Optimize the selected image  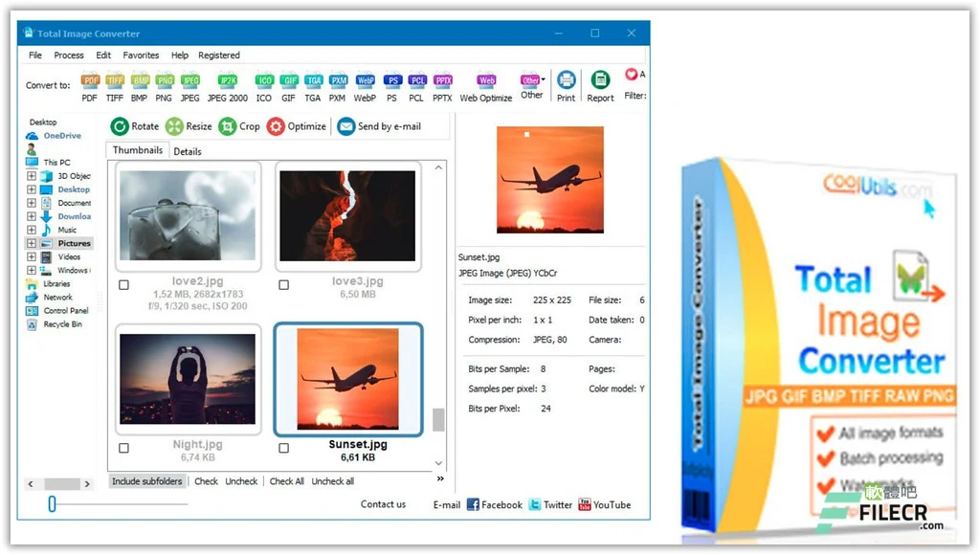coord(297,126)
